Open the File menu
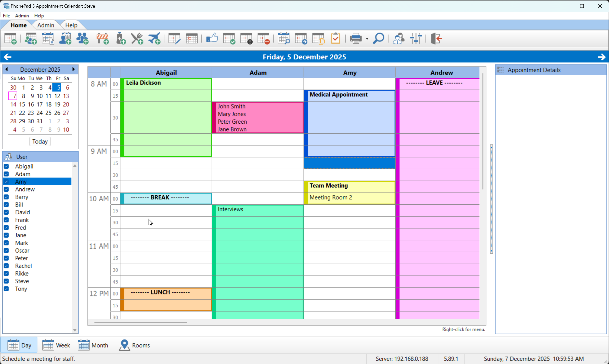609x364 pixels. [x=6, y=16]
